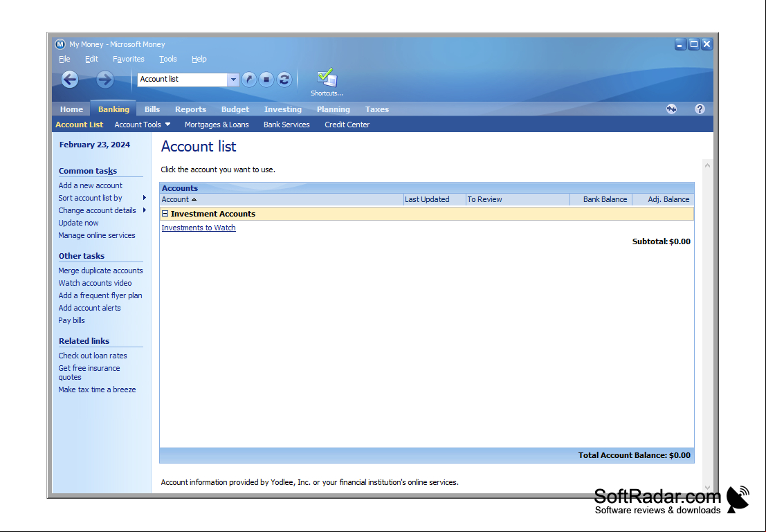Click the Microsoft Money logo in title bar
The height and width of the screenshot is (532, 766).
click(60, 44)
